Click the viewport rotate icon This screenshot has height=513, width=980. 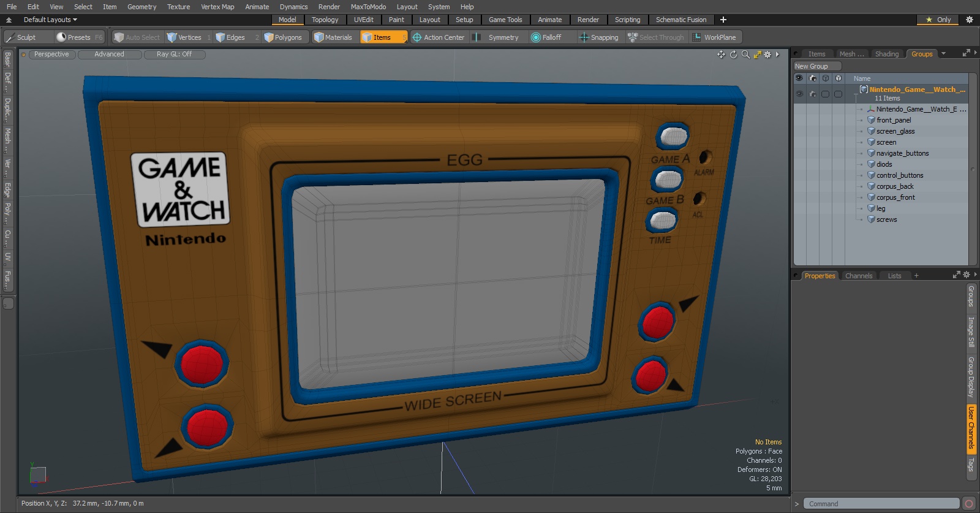[733, 55]
